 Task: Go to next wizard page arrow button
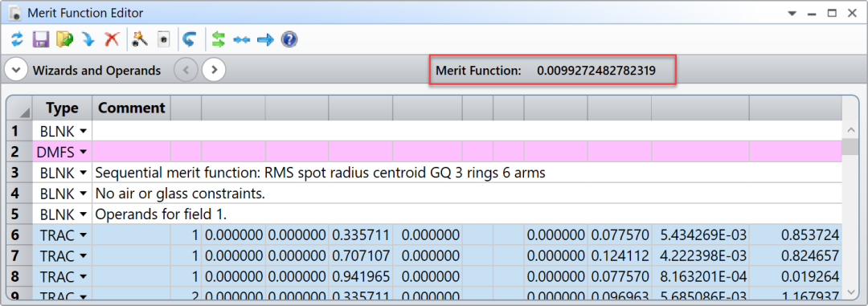coord(214,70)
